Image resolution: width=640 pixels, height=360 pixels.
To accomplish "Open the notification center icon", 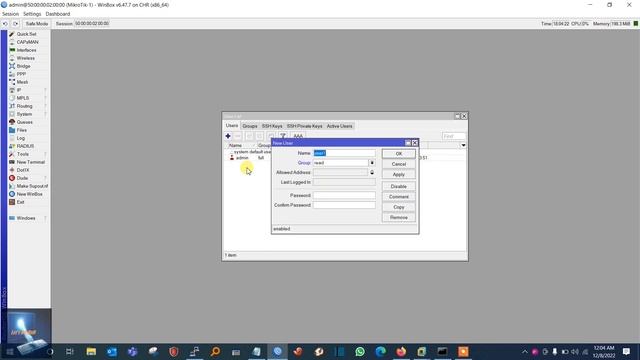I will click(x=626, y=351).
